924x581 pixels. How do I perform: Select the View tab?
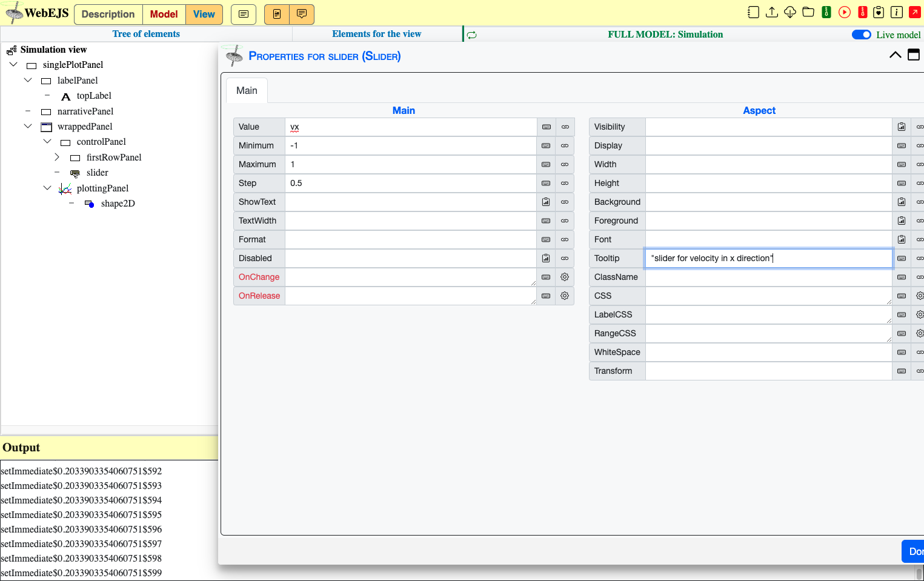point(204,14)
